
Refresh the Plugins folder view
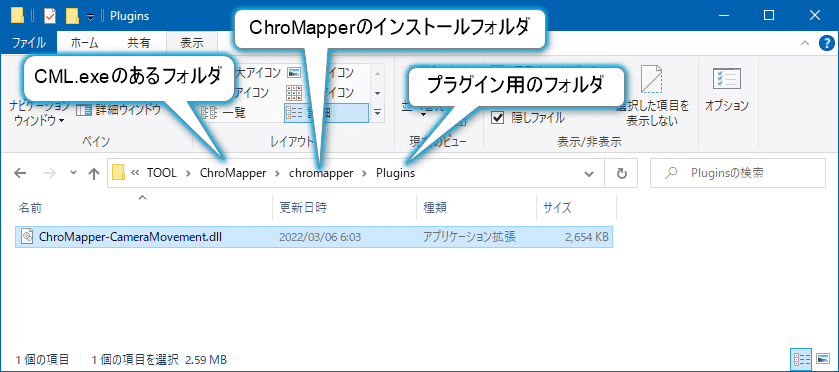tap(621, 173)
